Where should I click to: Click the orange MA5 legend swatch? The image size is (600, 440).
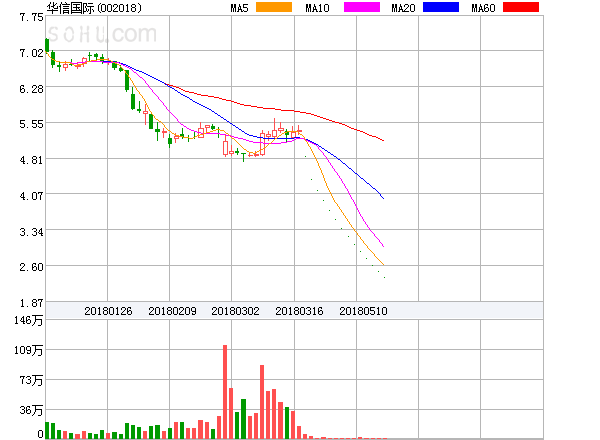(274, 7)
